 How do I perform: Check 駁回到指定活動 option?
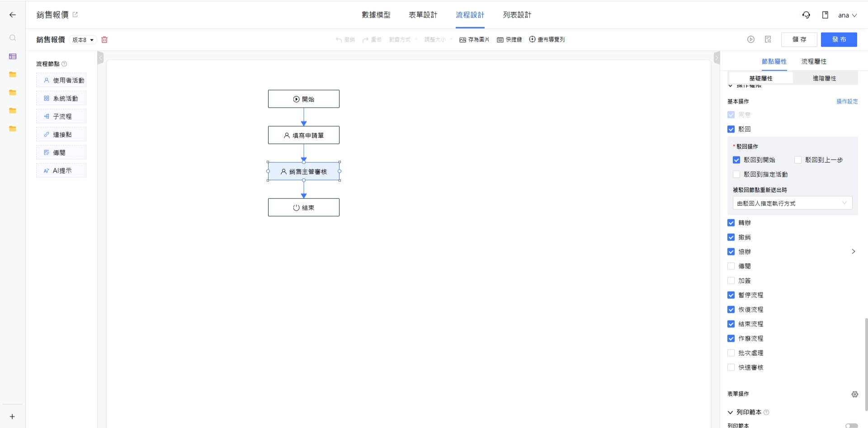(x=736, y=174)
